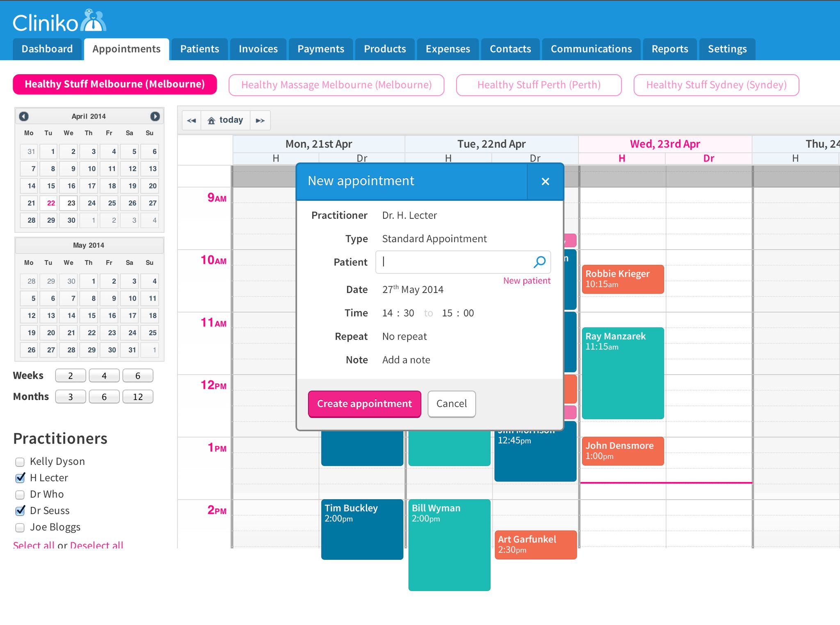Go to next month in mini calendar
This screenshot has height=625, width=840.
(x=155, y=116)
